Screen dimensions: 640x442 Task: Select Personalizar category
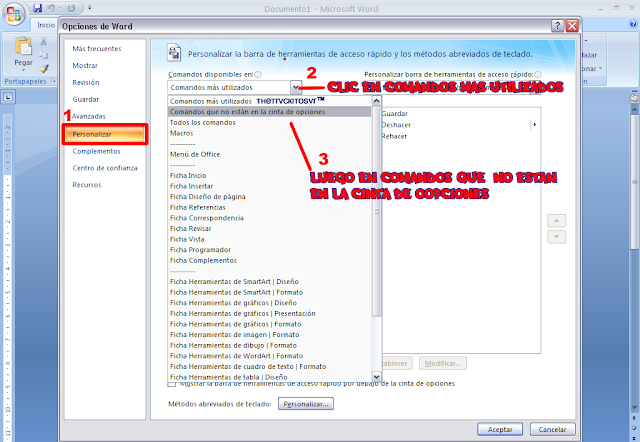[104, 134]
